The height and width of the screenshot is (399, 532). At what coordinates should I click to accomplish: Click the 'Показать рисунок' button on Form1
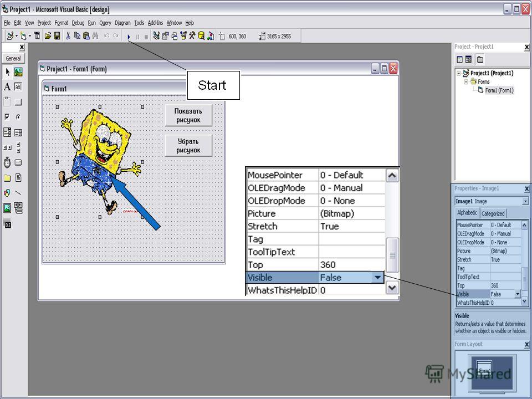coord(188,115)
